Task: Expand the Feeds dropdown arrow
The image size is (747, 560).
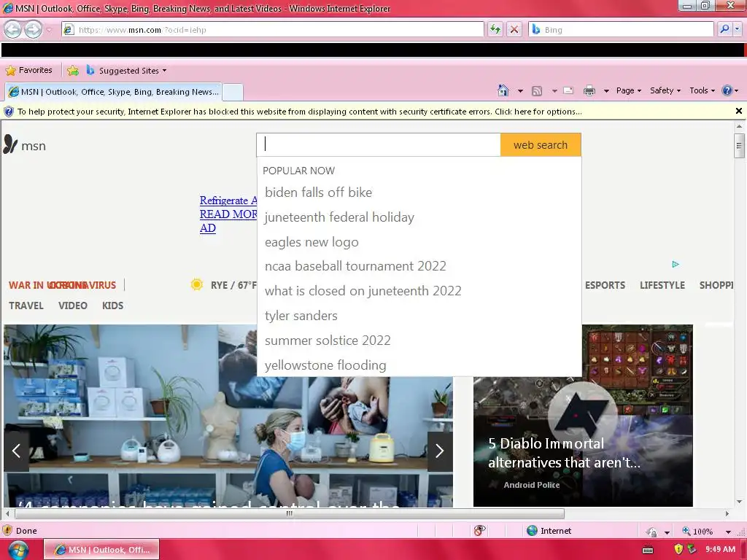Action: [554, 91]
